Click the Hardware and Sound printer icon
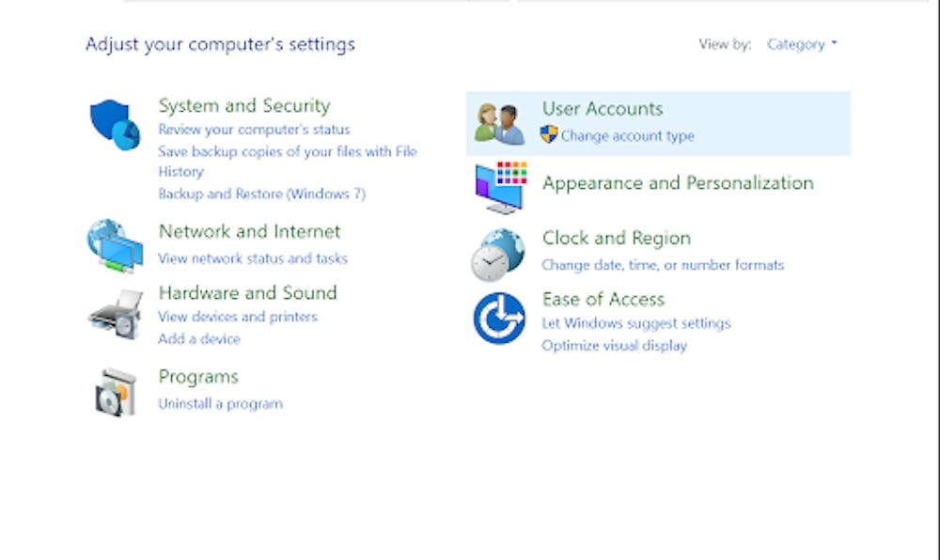Viewport: 940px width, 560px height. point(115,315)
